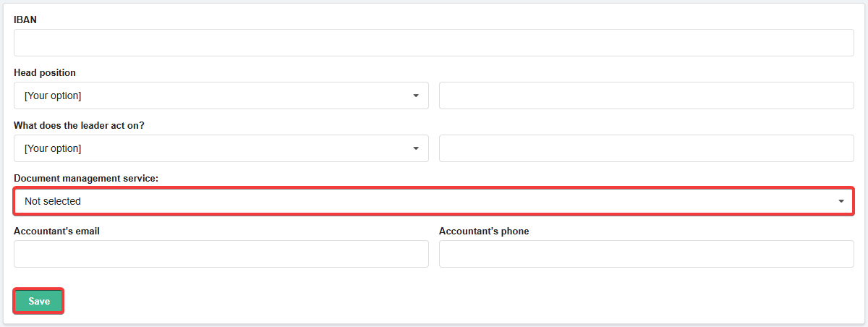Screen dimensions: 868x327
Task: Open the Document management service dropdown
Action: (434, 201)
